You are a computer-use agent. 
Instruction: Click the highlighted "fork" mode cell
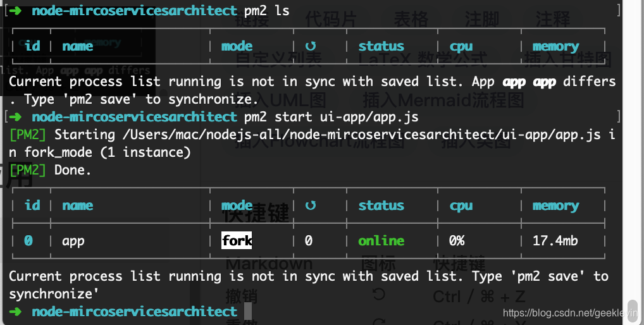tap(237, 240)
